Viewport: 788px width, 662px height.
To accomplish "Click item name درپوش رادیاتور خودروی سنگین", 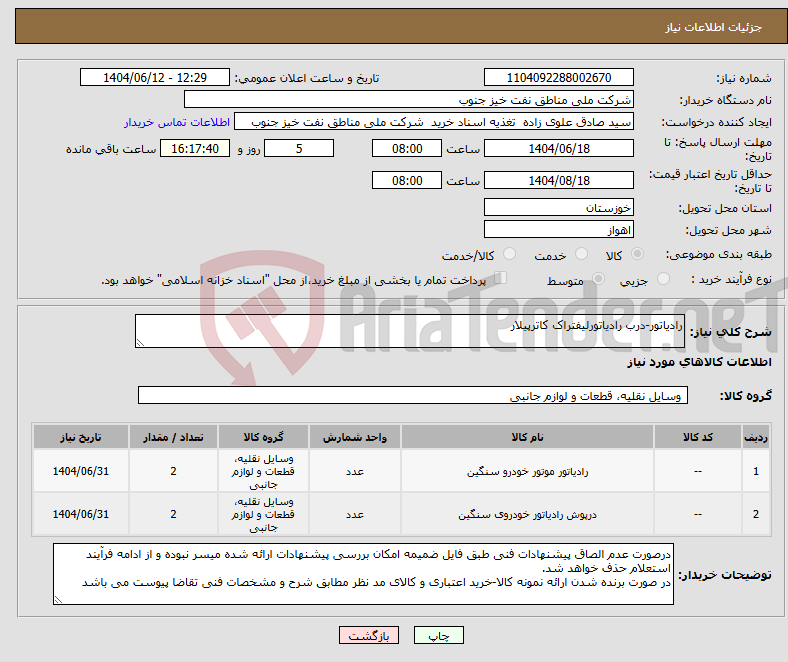I will tap(527, 514).
